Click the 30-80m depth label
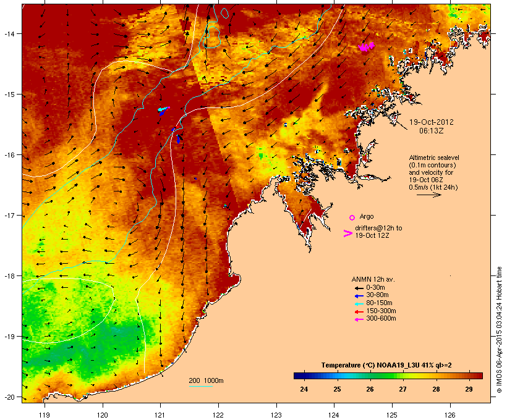Screen dimensions: 507x420 coord(377,295)
